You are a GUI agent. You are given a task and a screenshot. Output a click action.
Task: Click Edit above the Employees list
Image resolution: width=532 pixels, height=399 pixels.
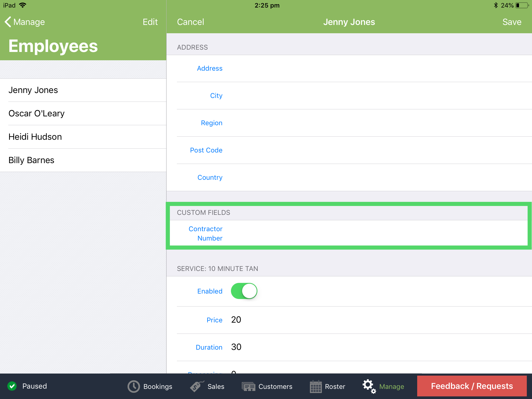[x=150, y=22]
